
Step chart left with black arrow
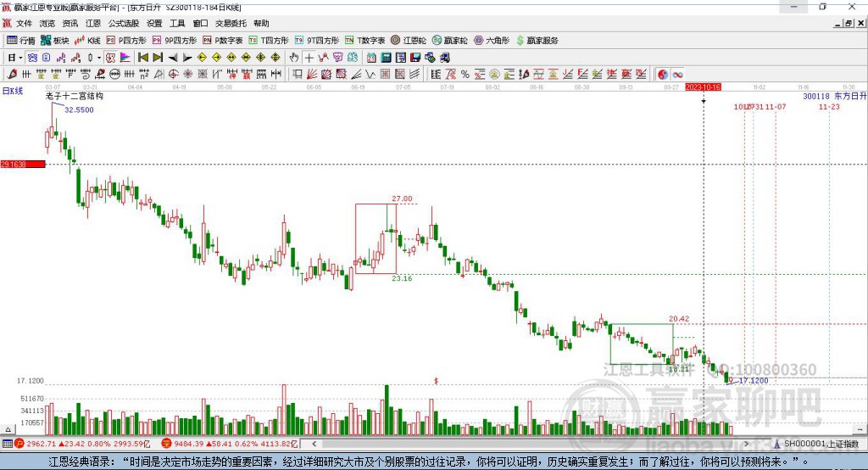coord(173,58)
